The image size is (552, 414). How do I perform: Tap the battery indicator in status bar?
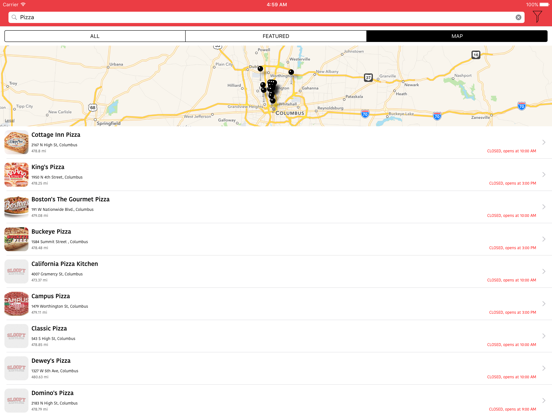(x=544, y=5)
